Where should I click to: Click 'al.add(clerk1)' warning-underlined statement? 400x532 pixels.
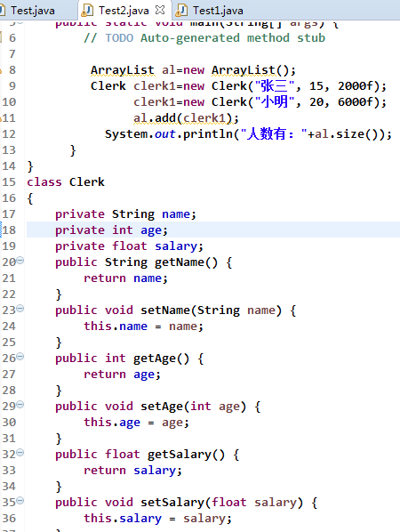(186, 118)
